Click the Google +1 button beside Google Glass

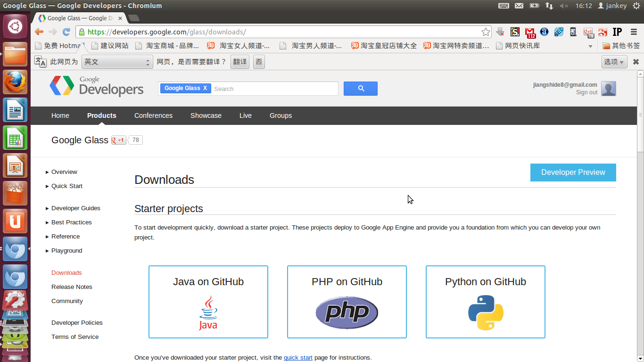[x=118, y=140]
